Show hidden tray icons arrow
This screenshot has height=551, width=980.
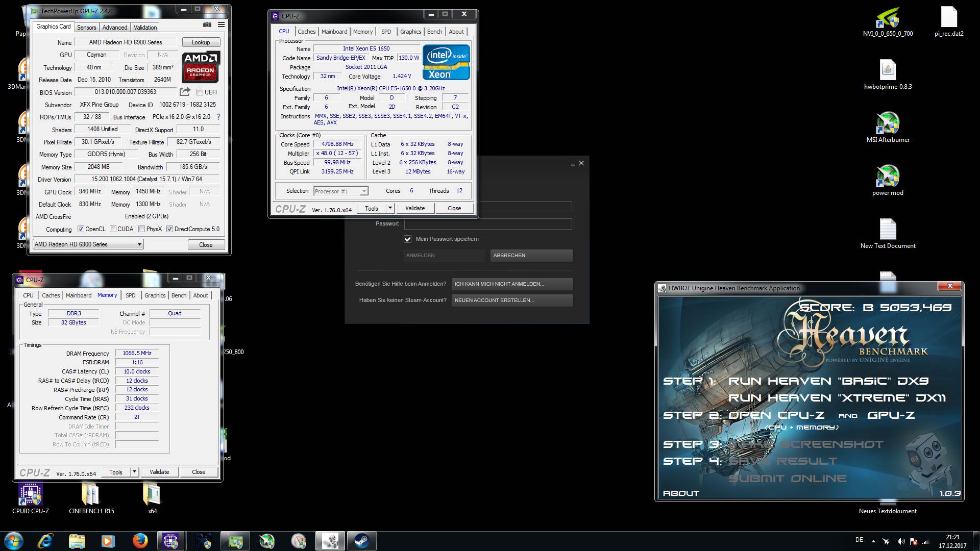pos(873,541)
